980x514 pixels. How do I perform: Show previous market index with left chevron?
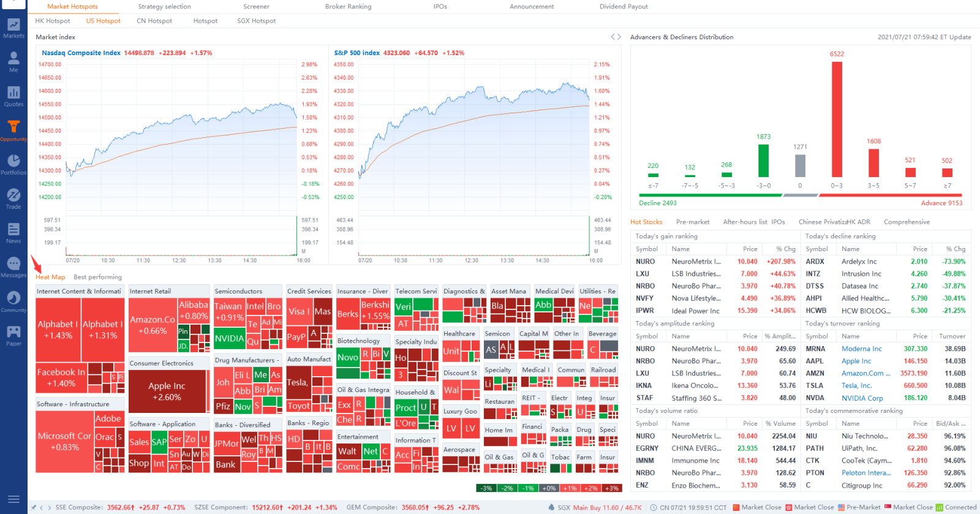click(x=612, y=37)
